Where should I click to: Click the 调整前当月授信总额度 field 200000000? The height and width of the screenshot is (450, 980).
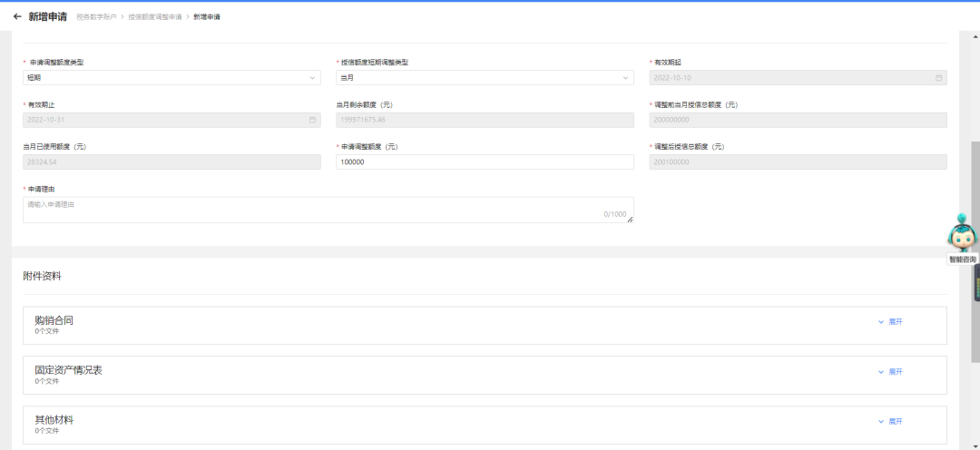pos(799,120)
